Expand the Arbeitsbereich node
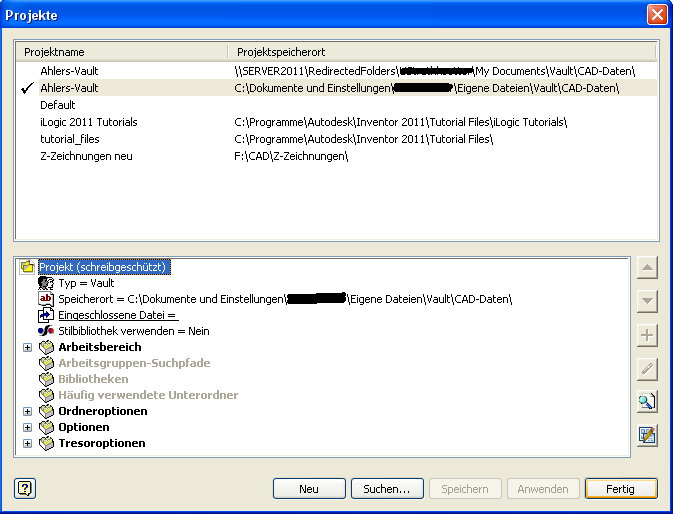 (27, 347)
